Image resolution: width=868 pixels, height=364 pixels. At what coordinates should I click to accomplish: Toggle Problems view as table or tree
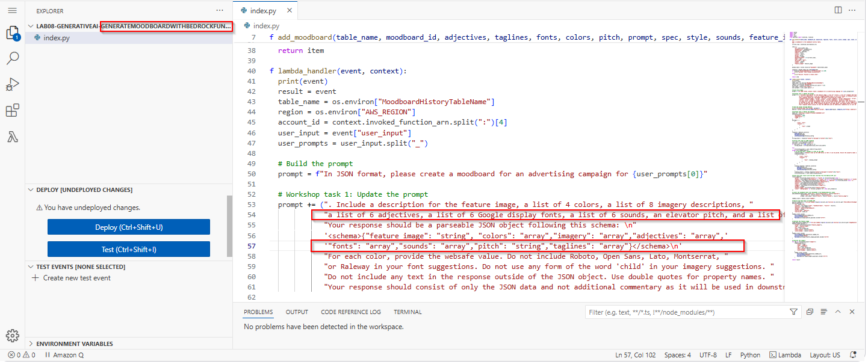point(823,312)
